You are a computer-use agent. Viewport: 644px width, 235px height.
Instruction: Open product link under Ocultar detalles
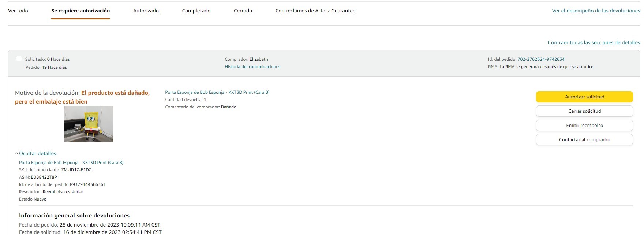pyautogui.click(x=71, y=163)
